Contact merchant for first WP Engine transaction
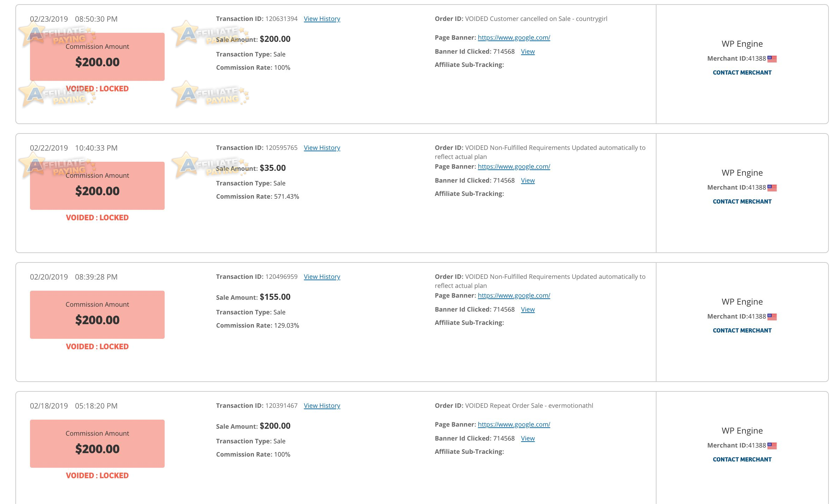Screen dimensions: 840x504 point(742,72)
